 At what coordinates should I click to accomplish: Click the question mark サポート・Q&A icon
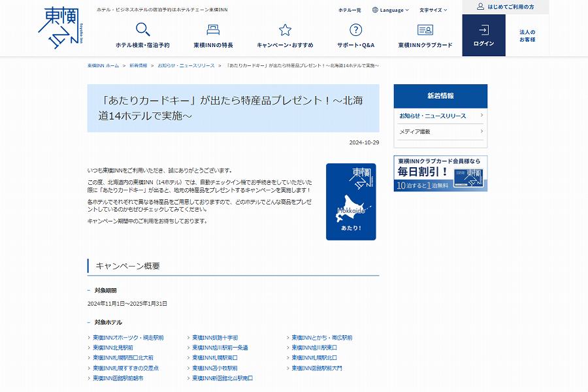[x=355, y=29]
